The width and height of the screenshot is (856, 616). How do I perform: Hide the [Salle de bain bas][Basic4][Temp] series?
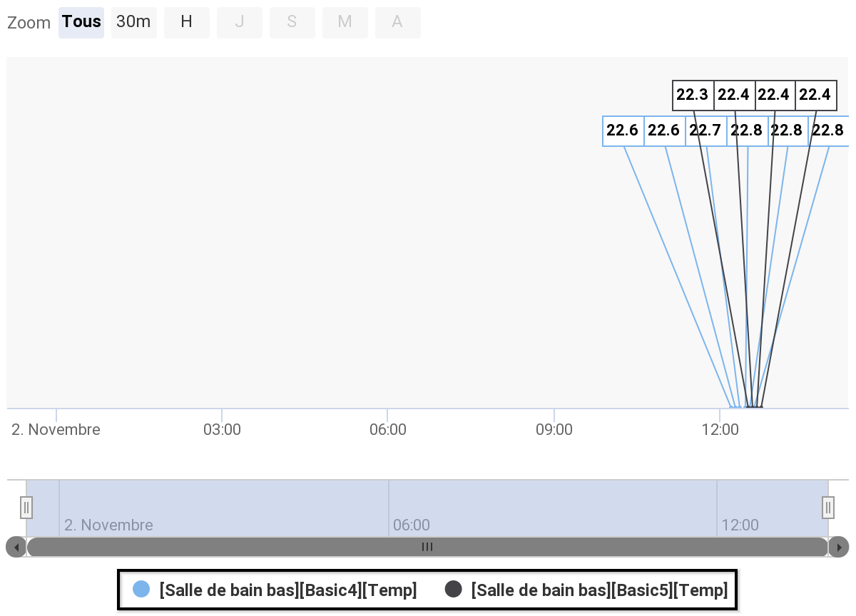point(288,590)
